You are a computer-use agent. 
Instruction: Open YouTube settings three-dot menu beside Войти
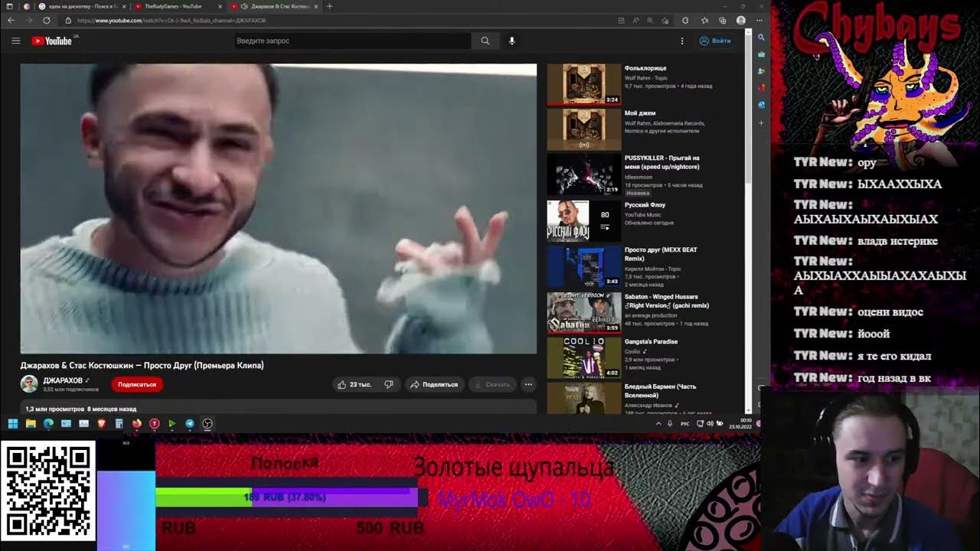click(682, 41)
